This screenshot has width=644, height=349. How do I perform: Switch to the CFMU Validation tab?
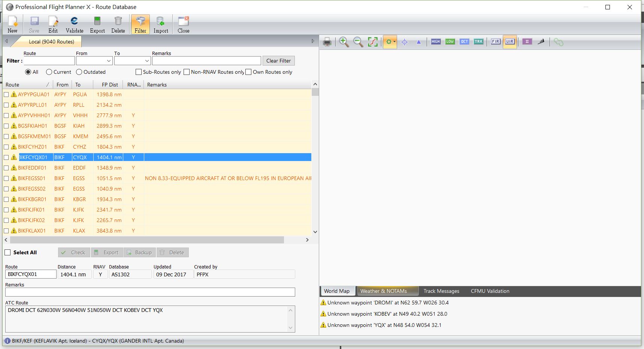click(x=490, y=291)
